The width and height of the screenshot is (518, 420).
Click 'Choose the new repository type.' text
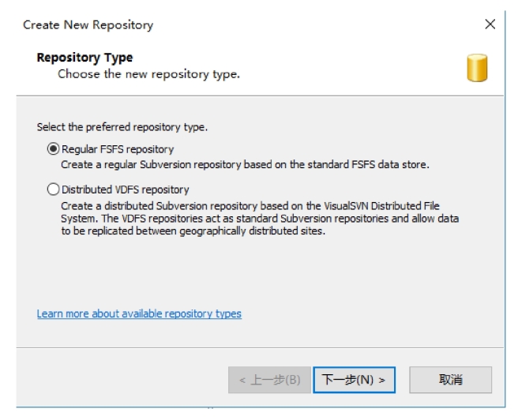(149, 74)
